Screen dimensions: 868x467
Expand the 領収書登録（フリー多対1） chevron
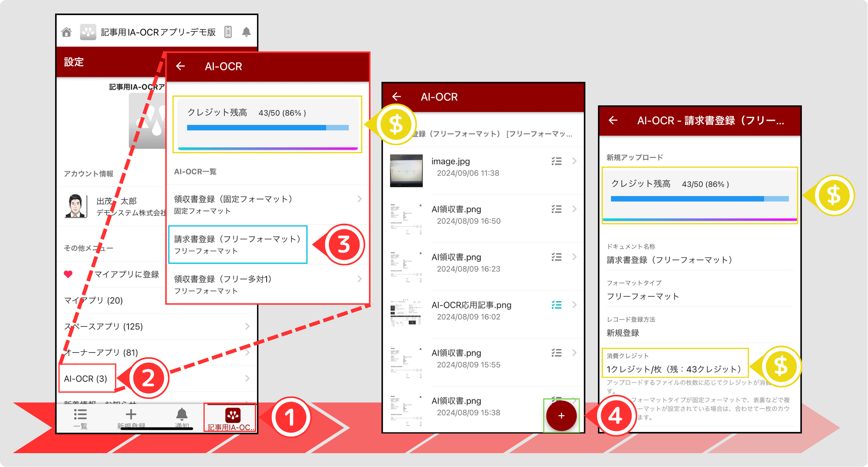click(x=360, y=279)
